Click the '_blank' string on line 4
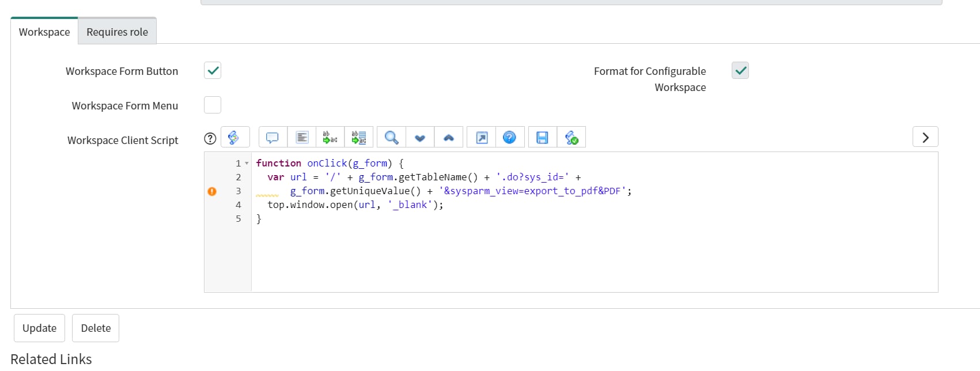 (x=410, y=205)
